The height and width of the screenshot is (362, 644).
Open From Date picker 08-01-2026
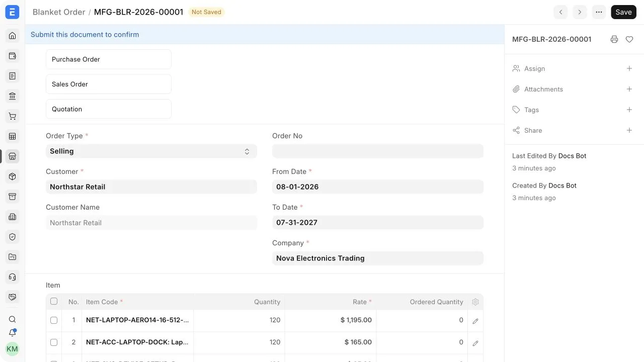pyautogui.click(x=378, y=187)
